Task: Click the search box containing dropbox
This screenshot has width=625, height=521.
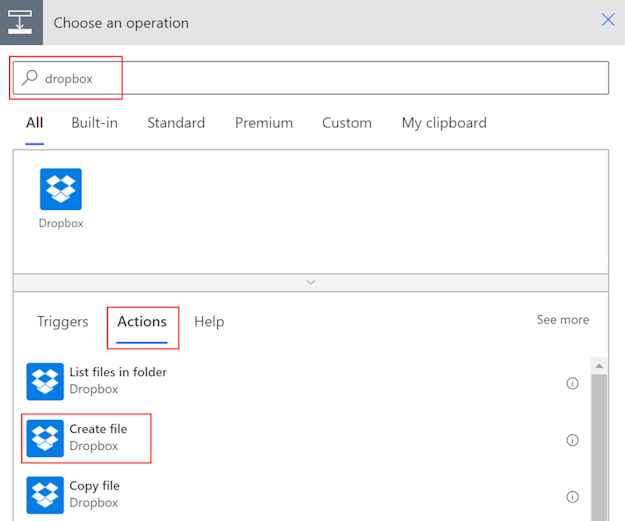Action: 311,78
